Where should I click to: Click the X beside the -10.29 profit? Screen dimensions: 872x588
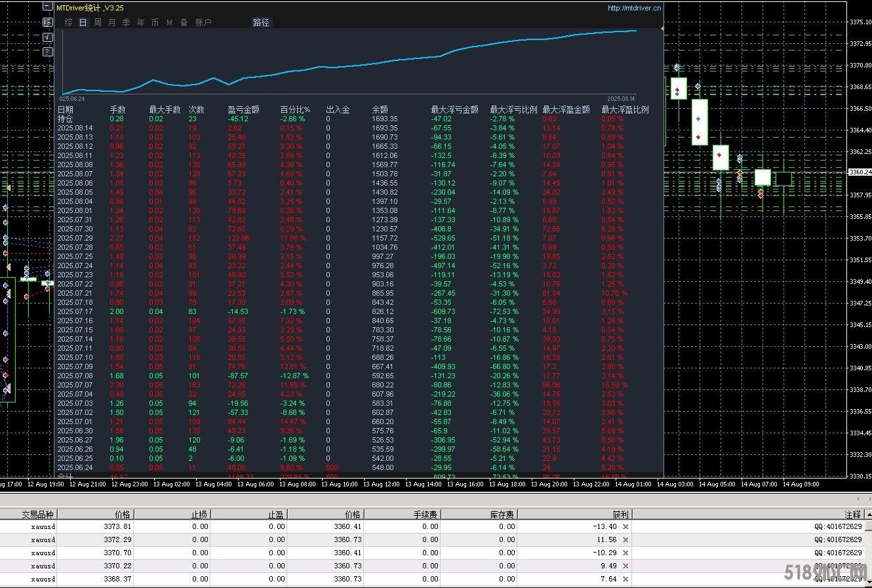pos(625,553)
